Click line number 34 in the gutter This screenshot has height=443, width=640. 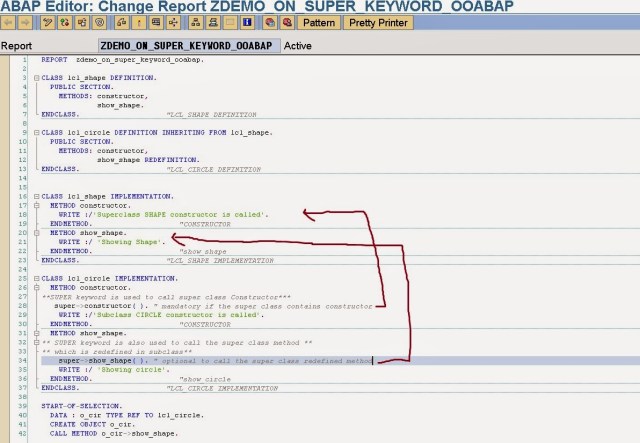tap(22, 361)
